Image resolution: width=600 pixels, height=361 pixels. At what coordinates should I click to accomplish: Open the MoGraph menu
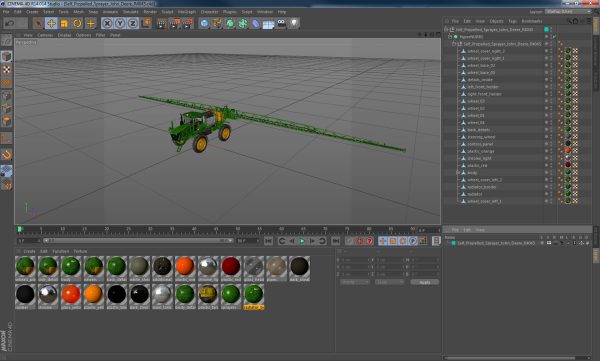(x=187, y=12)
